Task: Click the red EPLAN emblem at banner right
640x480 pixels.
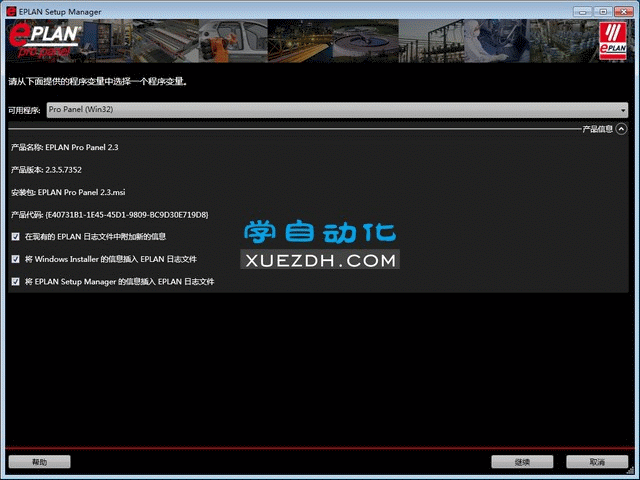Action: 613,41
